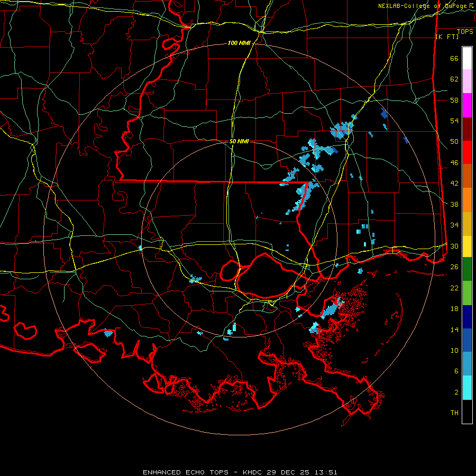
Task: Click the legend value "30"
Action: 454,246
